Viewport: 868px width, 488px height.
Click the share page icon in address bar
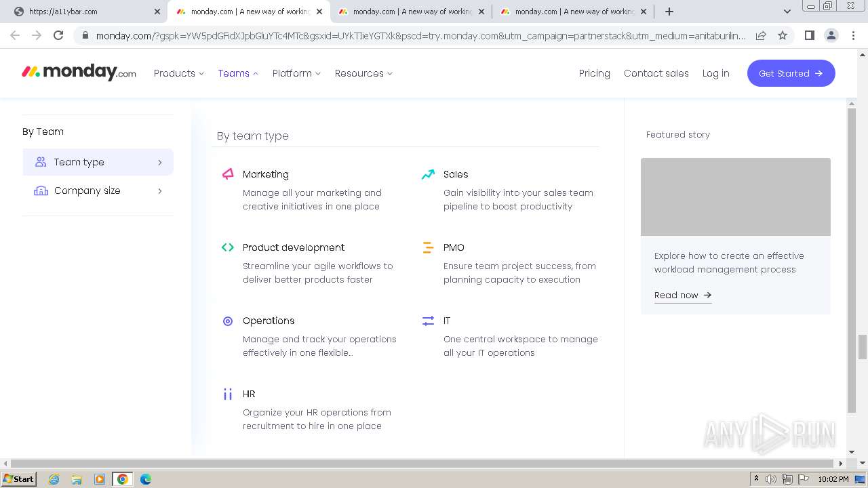point(761,35)
